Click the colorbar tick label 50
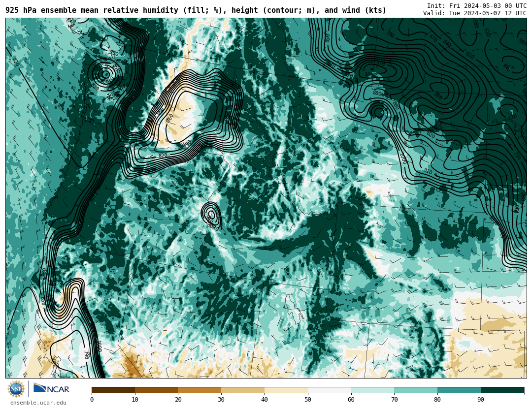The width and height of the screenshot is (532, 409). [x=308, y=400]
